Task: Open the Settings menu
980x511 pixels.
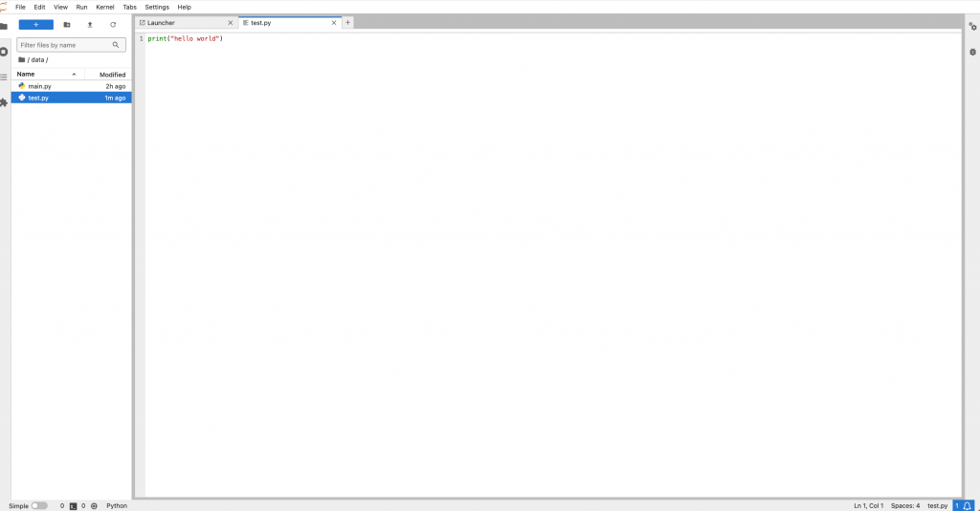Action: 157,7
